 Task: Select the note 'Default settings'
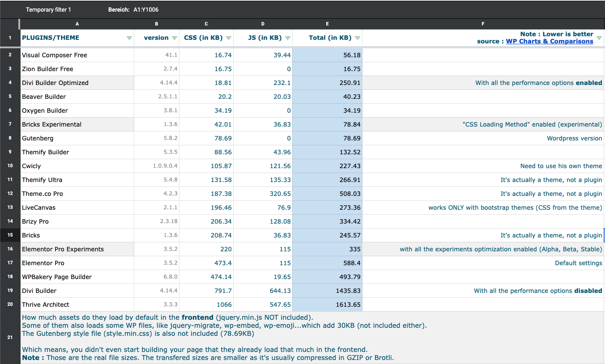coord(483,263)
